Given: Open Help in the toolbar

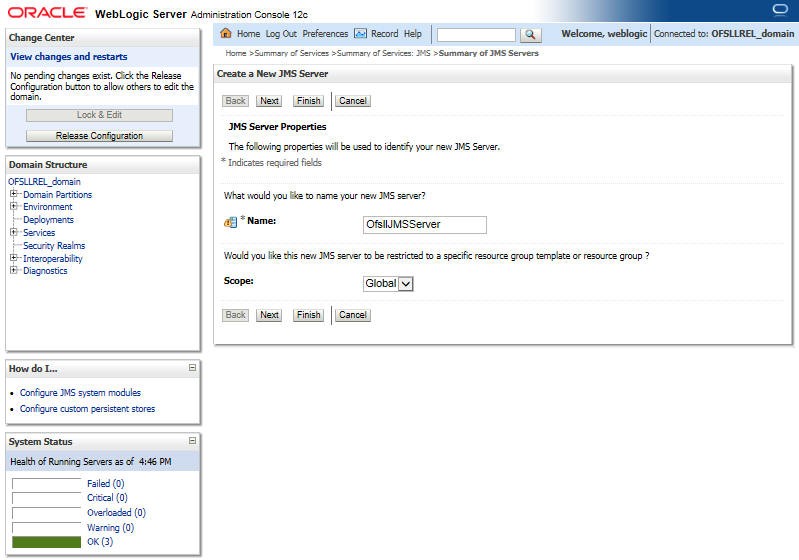Looking at the screenshot, I should tap(413, 34).
